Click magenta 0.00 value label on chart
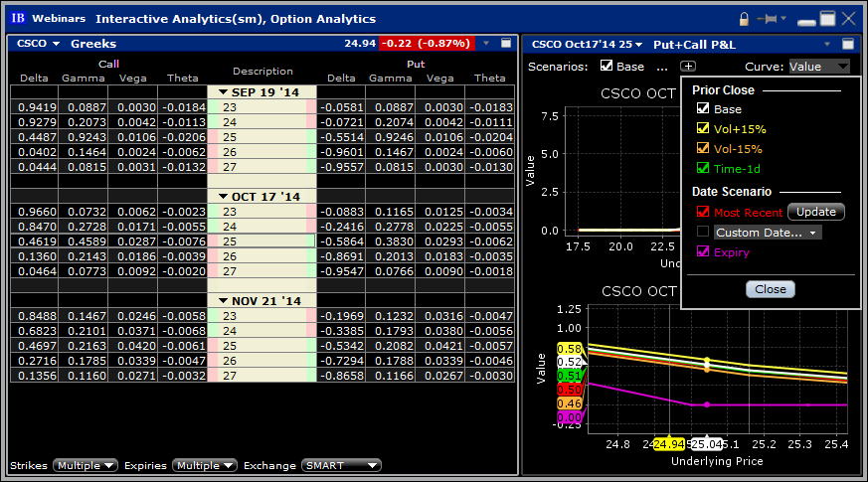 point(569,417)
